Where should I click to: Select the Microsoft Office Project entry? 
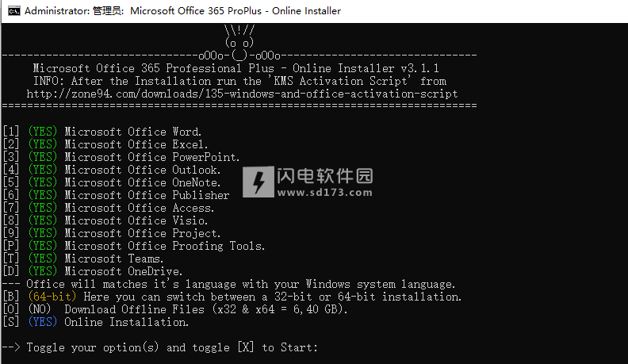click(x=143, y=233)
